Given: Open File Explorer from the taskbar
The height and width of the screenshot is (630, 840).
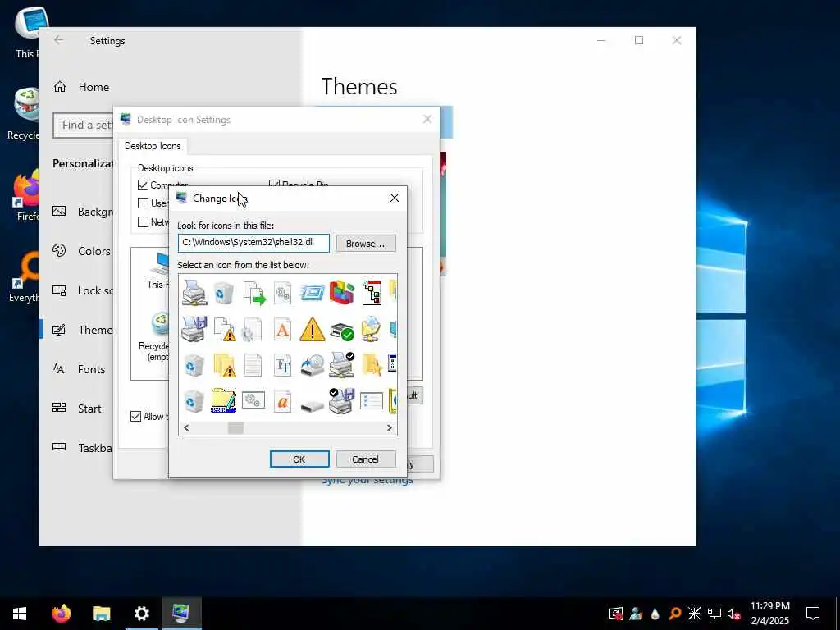Looking at the screenshot, I should [101, 614].
